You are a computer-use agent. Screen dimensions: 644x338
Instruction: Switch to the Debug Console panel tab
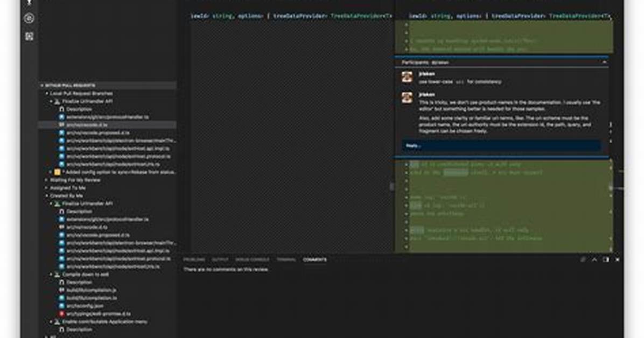(x=252, y=259)
